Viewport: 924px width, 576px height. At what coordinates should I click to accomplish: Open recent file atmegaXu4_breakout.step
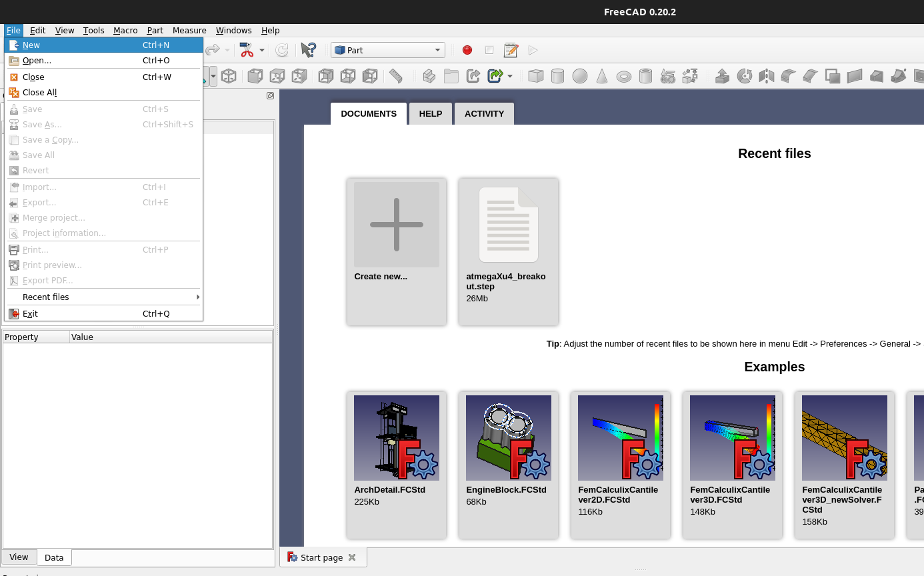pos(509,252)
